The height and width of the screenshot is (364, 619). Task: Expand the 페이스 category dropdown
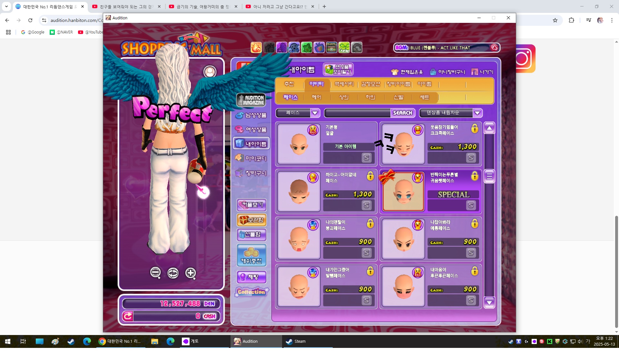[315, 113]
